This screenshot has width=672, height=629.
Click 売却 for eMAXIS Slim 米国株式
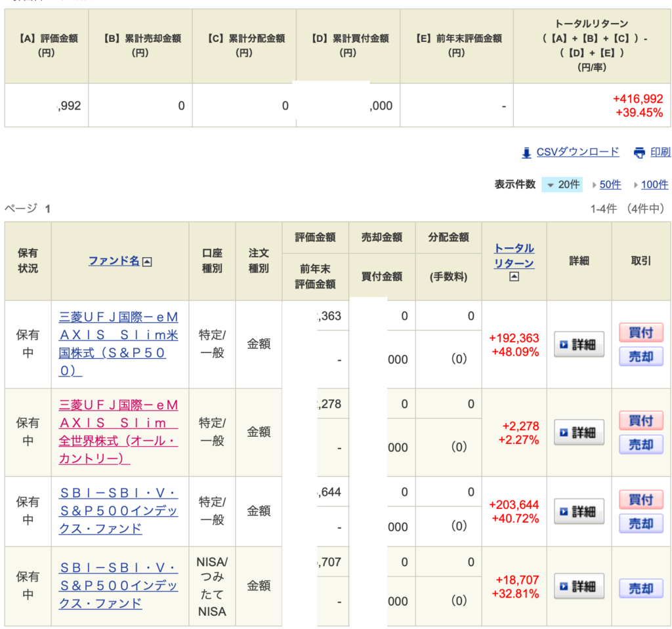[640, 357]
